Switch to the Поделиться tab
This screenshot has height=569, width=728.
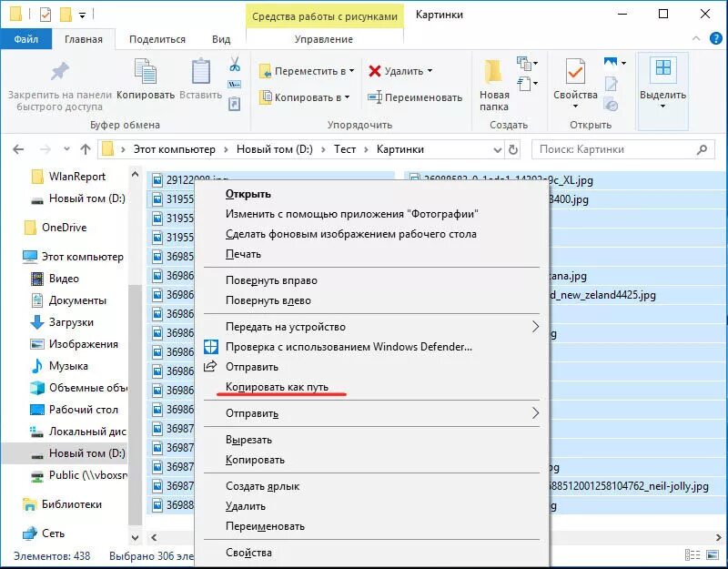[157, 39]
